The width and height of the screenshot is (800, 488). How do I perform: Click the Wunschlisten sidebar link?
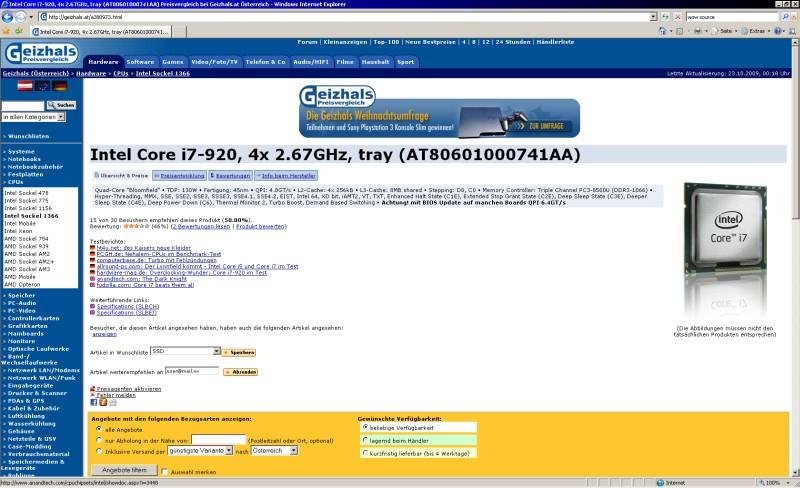29,136
